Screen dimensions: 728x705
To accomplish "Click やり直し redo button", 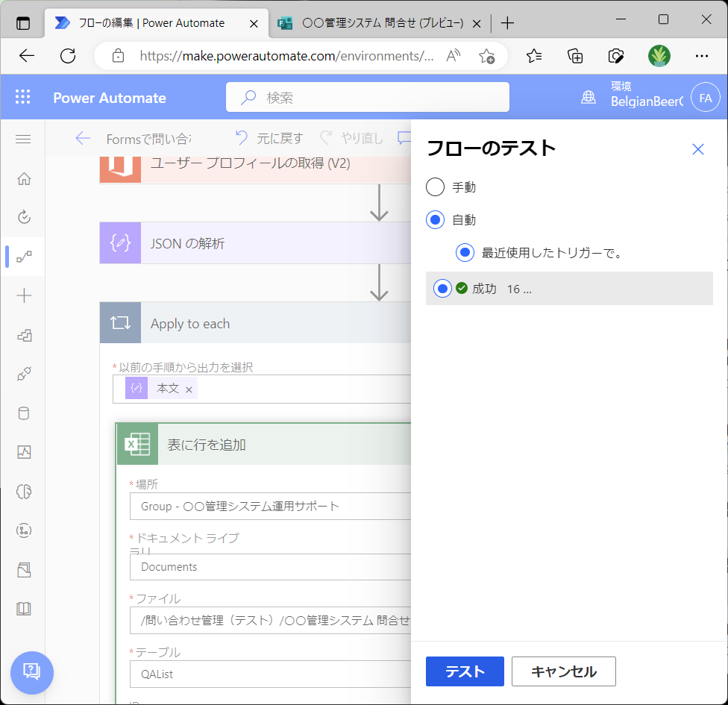I will [x=351, y=138].
